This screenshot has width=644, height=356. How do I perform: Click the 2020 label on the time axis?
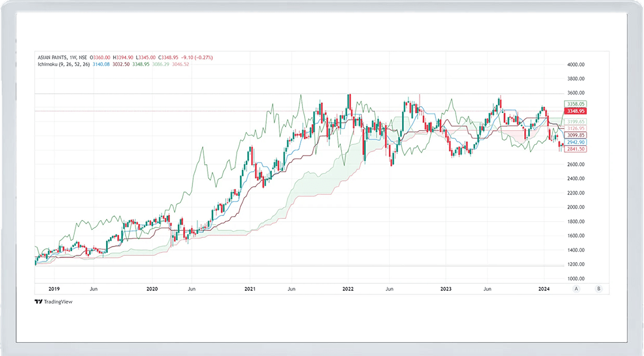tap(152, 288)
